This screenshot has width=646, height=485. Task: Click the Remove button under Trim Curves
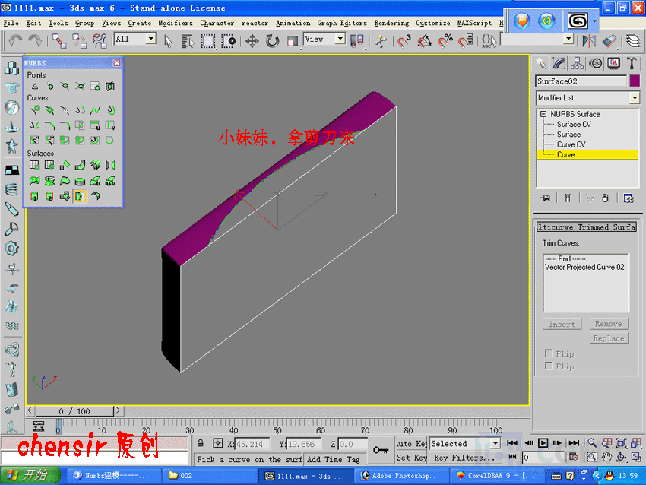(x=609, y=324)
